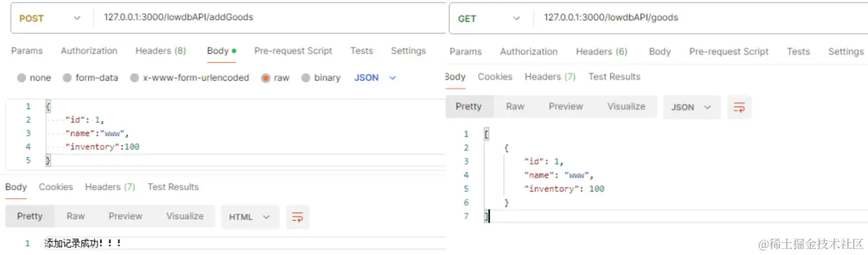868x255 pixels.
Task: Open the Pre-request Script tab in the POST request
Action: [x=294, y=51]
